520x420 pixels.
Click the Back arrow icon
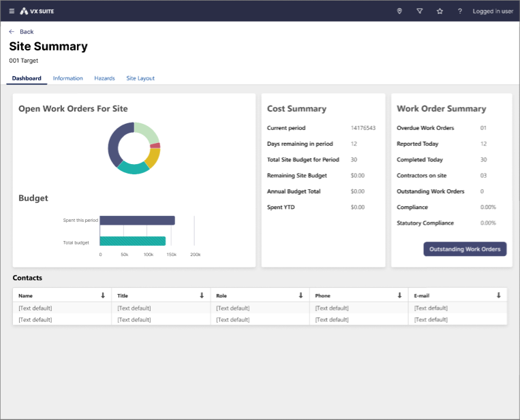tap(12, 32)
